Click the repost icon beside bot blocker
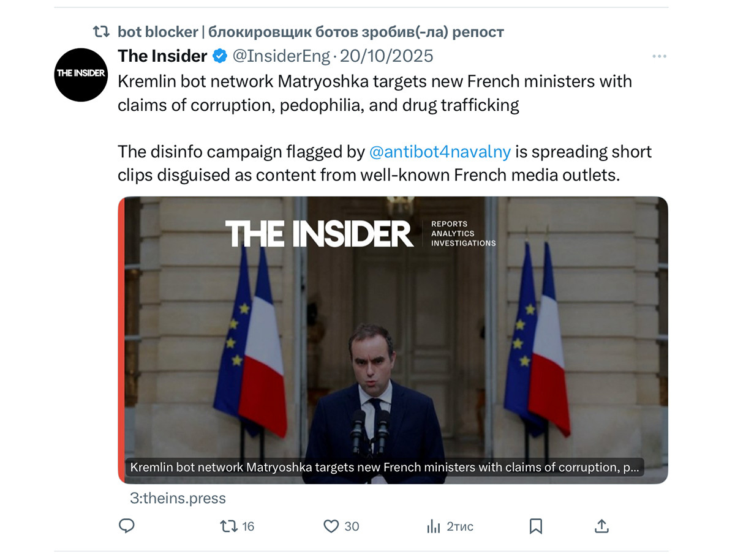The width and height of the screenshot is (735, 560). click(101, 32)
